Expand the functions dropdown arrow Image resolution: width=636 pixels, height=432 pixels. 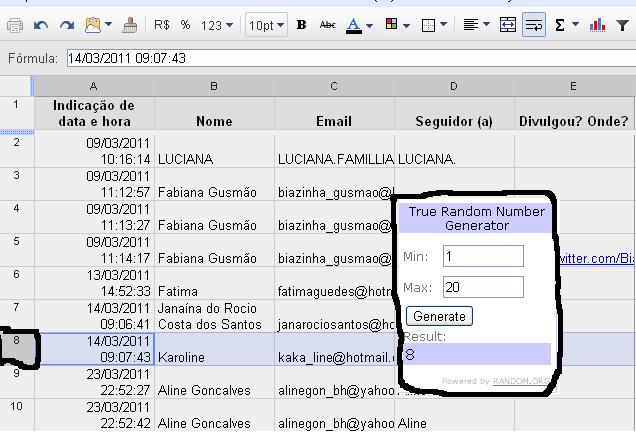tap(575, 25)
